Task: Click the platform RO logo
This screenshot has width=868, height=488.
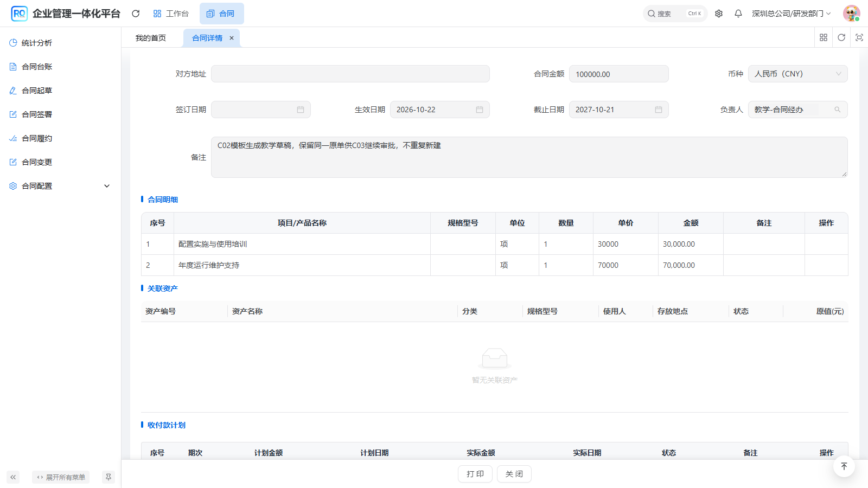Action: point(20,14)
